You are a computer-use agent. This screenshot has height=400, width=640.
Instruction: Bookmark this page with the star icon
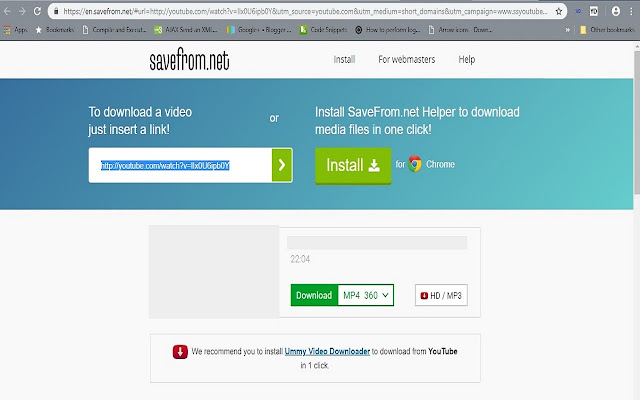[x=559, y=11]
